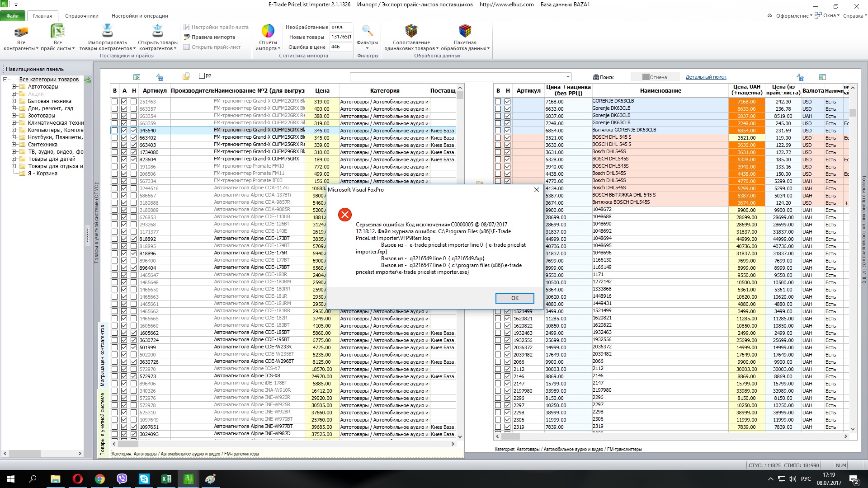Open Chrome from taskbar
This screenshot has width=868, height=488.
tap(99, 479)
